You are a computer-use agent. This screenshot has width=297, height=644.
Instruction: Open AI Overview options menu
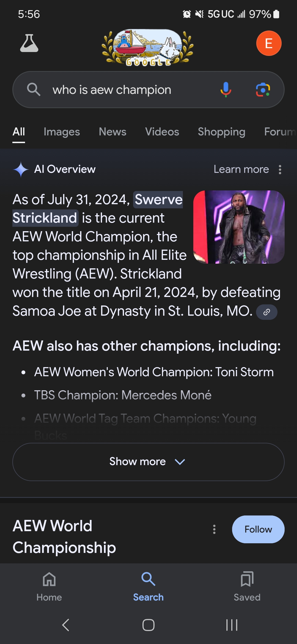pyautogui.click(x=280, y=170)
